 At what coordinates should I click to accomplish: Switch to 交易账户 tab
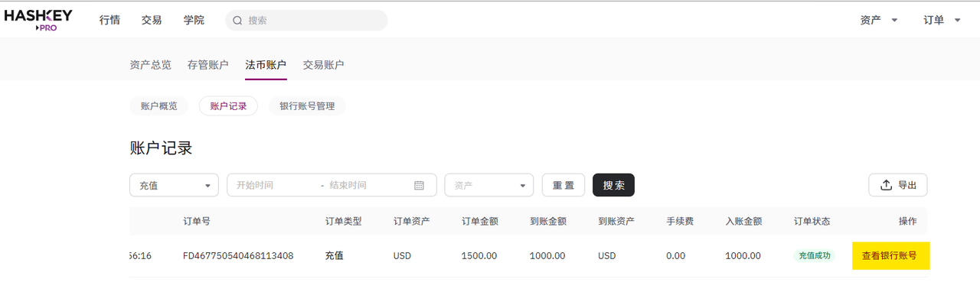pyautogui.click(x=323, y=65)
